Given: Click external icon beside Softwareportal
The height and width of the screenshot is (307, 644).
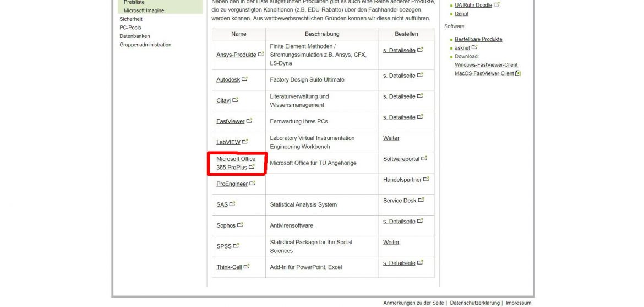Looking at the screenshot, I should coord(424,158).
